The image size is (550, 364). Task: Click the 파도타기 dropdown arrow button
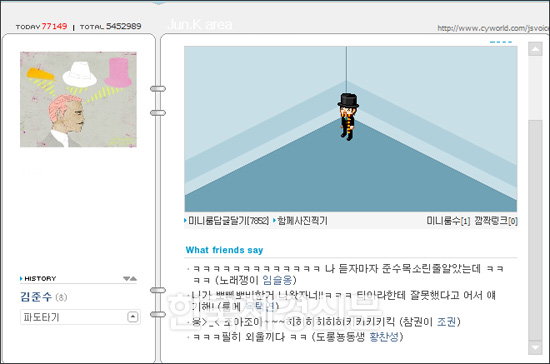(133, 317)
